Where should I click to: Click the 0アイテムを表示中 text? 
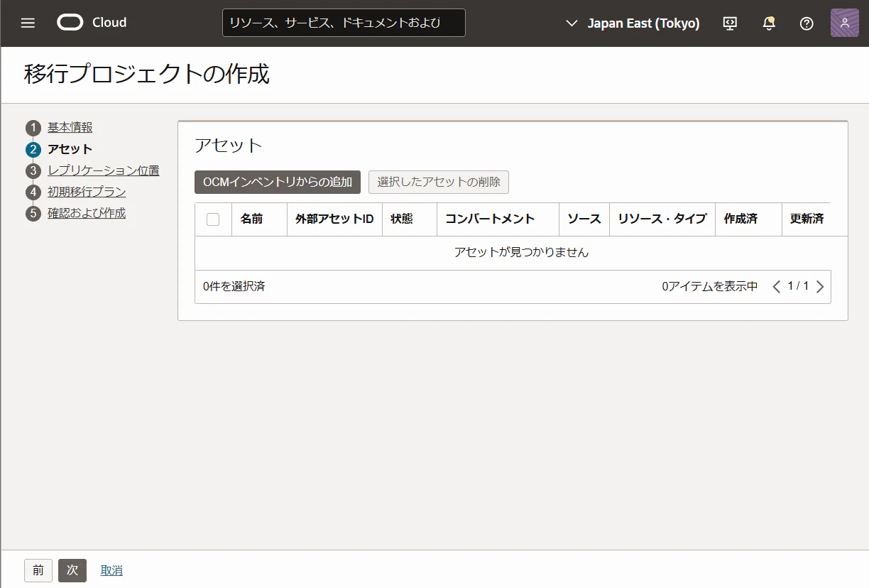pyautogui.click(x=710, y=287)
